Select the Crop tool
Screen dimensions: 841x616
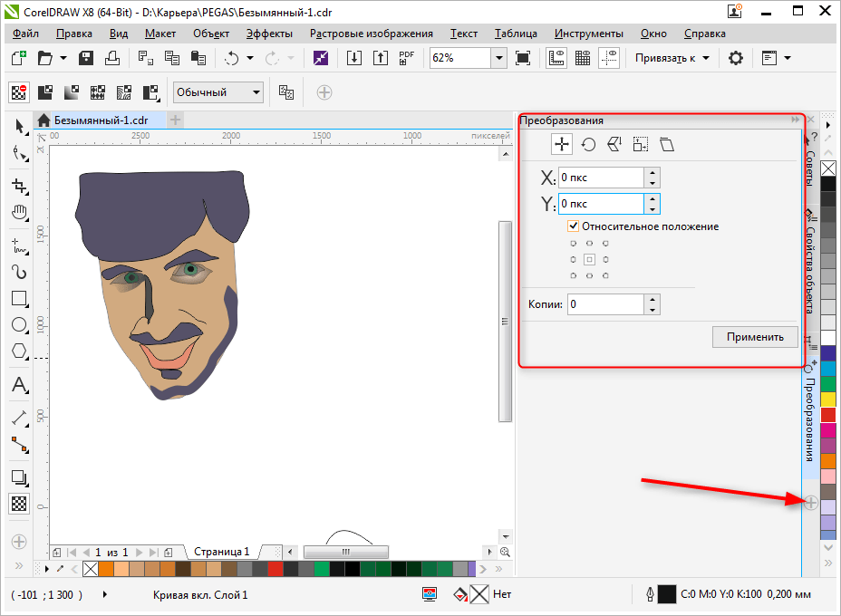point(19,186)
